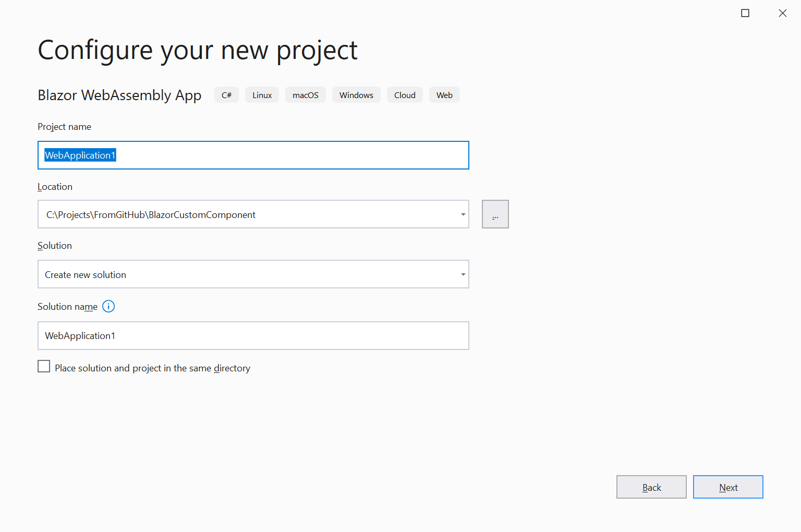The image size is (801, 532).
Task: Click the Next button to proceed
Action: 728,487
